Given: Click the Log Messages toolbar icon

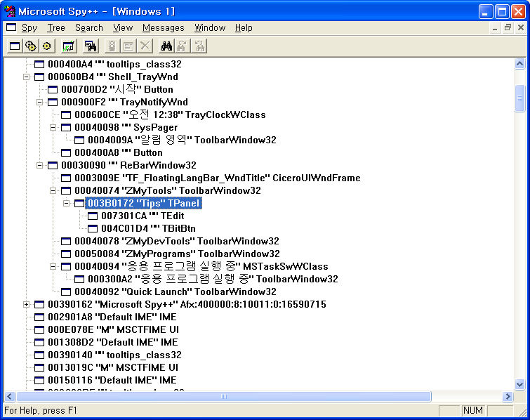Looking at the screenshot, I should tap(69, 46).
